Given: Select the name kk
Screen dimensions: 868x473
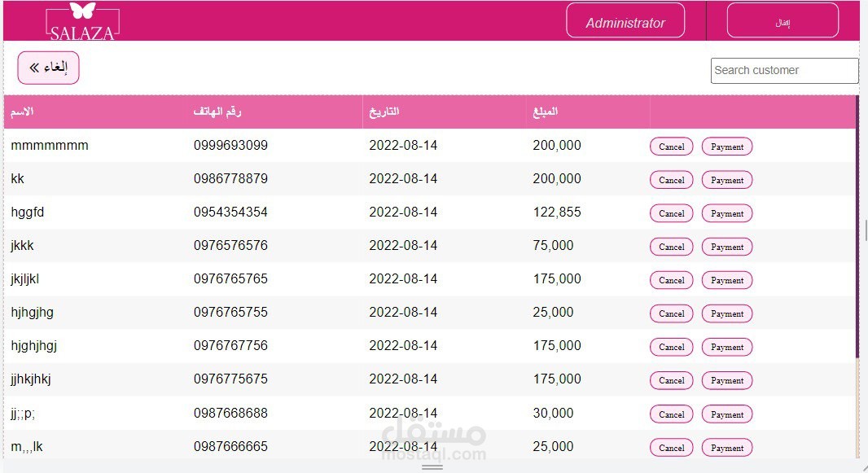Looking at the screenshot, I should (x=18, y=178).
